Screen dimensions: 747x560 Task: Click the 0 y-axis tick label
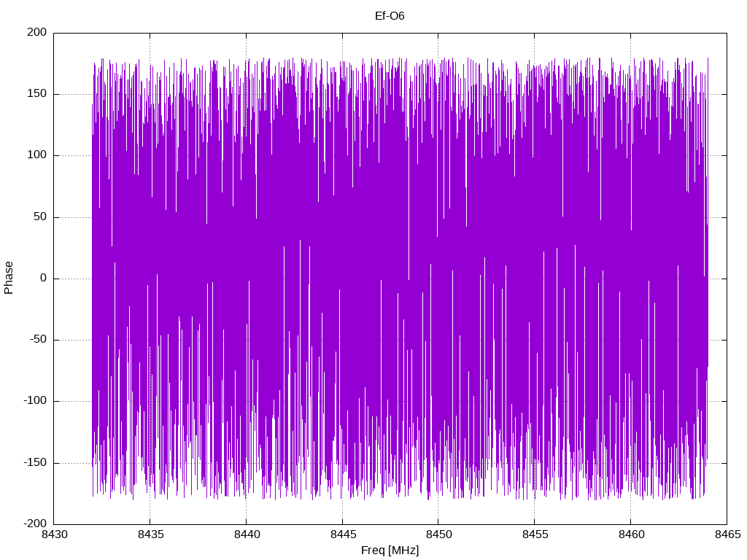pyautogui.click(x=44, y=278)
